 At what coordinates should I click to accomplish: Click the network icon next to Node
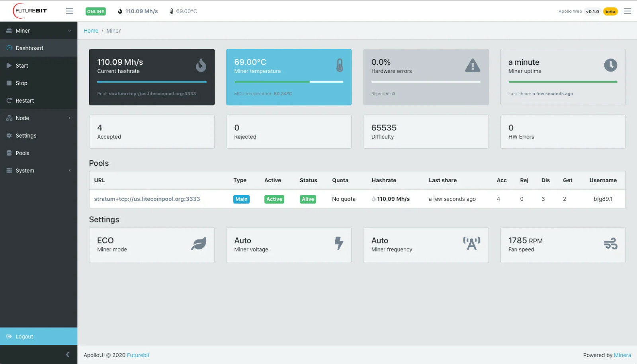point(9,118)
